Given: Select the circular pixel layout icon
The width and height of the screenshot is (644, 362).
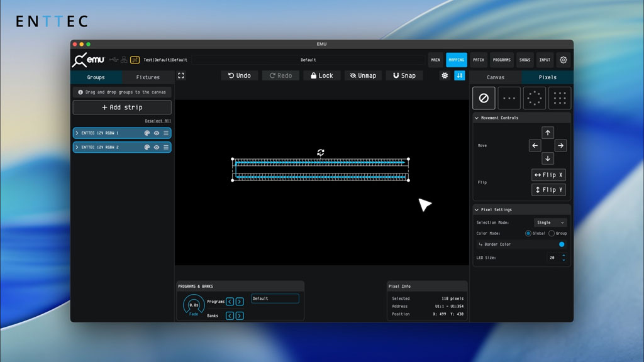Looking at the screenshot, I should 535,98.
